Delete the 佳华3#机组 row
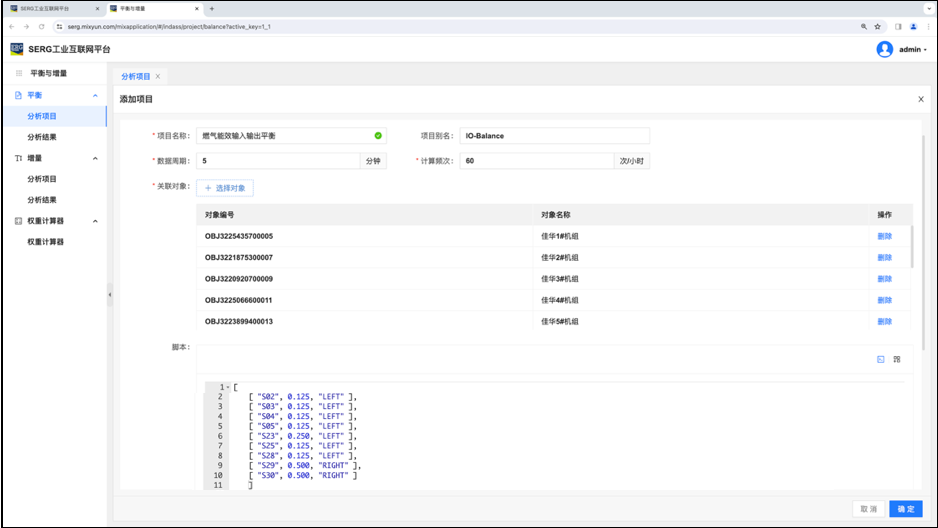 coord(884,279)
